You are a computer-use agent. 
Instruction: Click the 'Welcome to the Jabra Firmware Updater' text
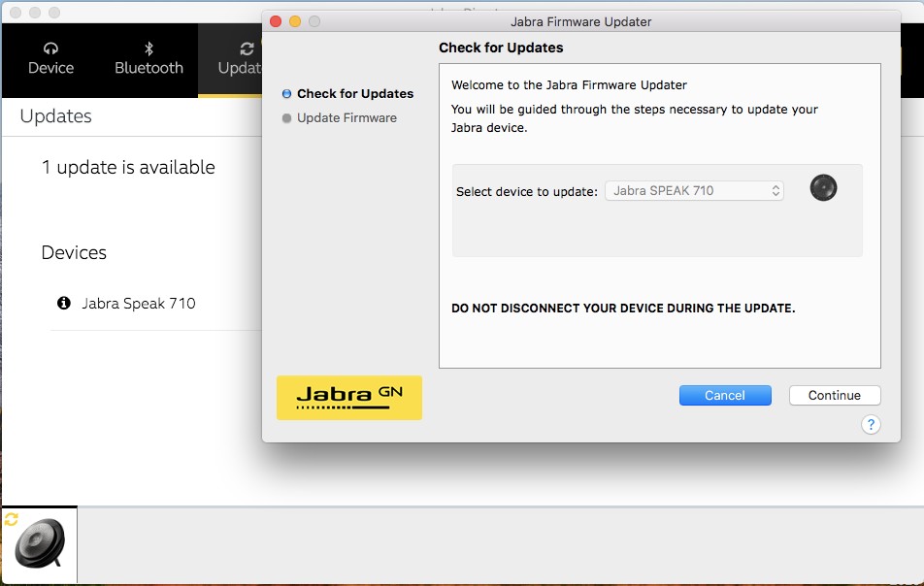tap(569, 84)
